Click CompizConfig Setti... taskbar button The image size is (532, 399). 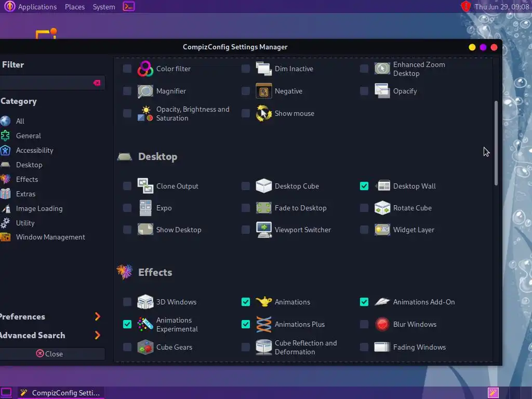60,393
